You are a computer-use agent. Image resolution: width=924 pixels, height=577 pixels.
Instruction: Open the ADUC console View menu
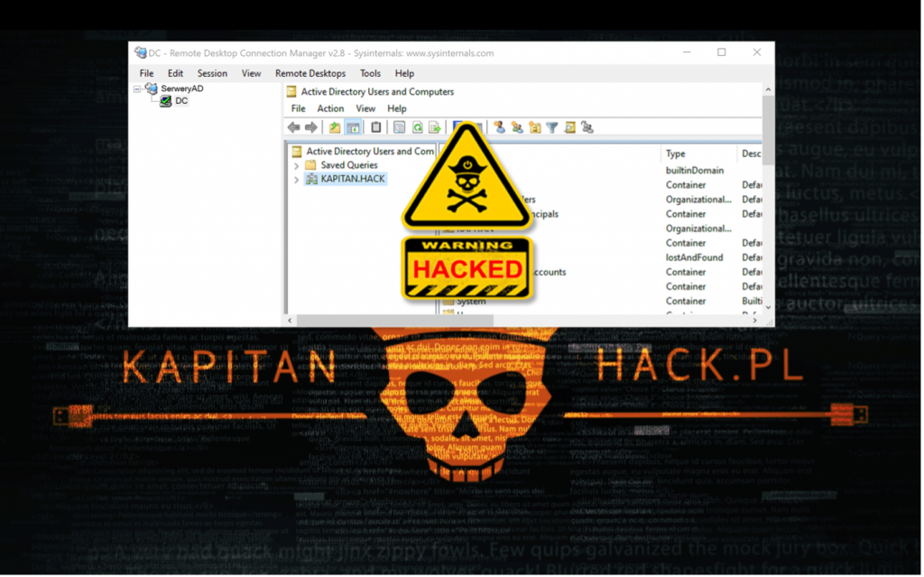click(366, 109)
